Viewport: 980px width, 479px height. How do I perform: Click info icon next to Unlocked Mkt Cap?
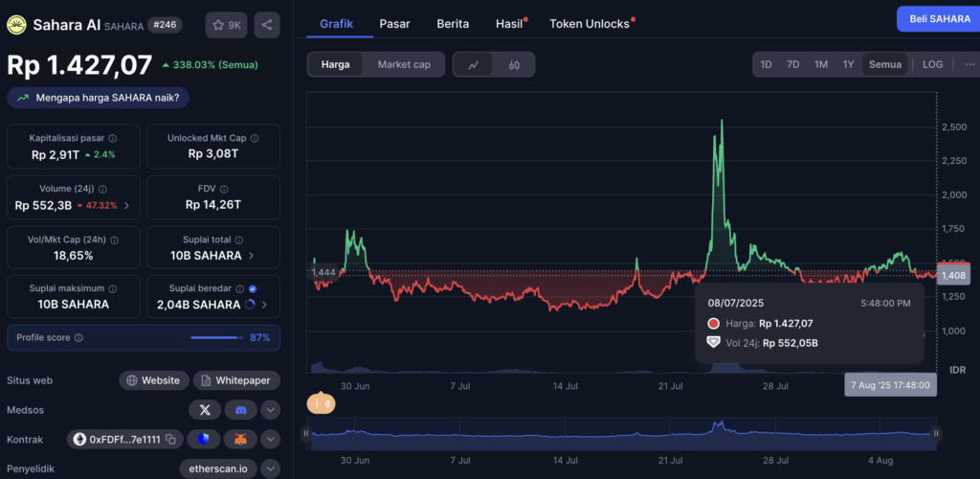click(x=255, y=138)
